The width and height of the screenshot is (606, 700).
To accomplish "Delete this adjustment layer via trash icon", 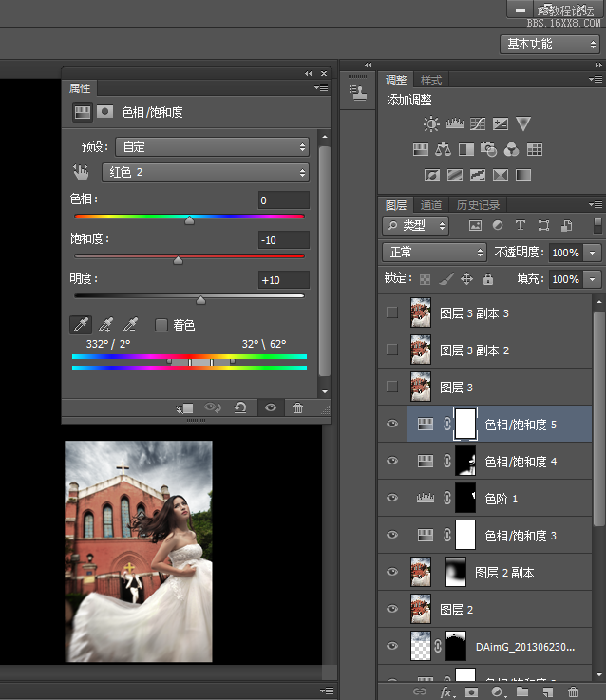I will [x=297, y=407].
